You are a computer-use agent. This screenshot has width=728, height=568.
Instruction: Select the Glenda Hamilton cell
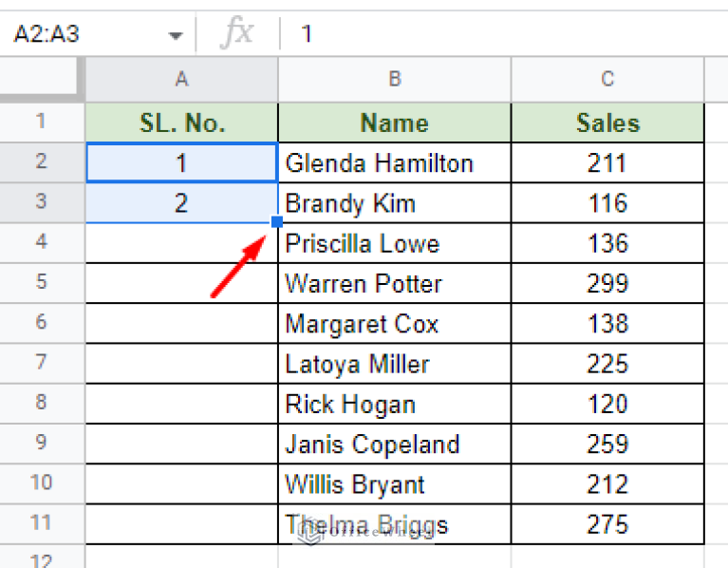click(394, 163)
